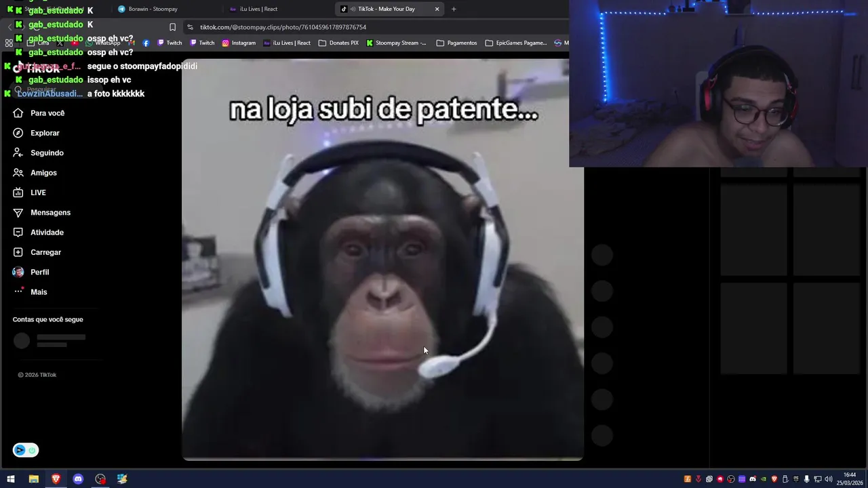Click the Carregar upload plus icon
The image size is (868, 488).
[x=18, y=252]
